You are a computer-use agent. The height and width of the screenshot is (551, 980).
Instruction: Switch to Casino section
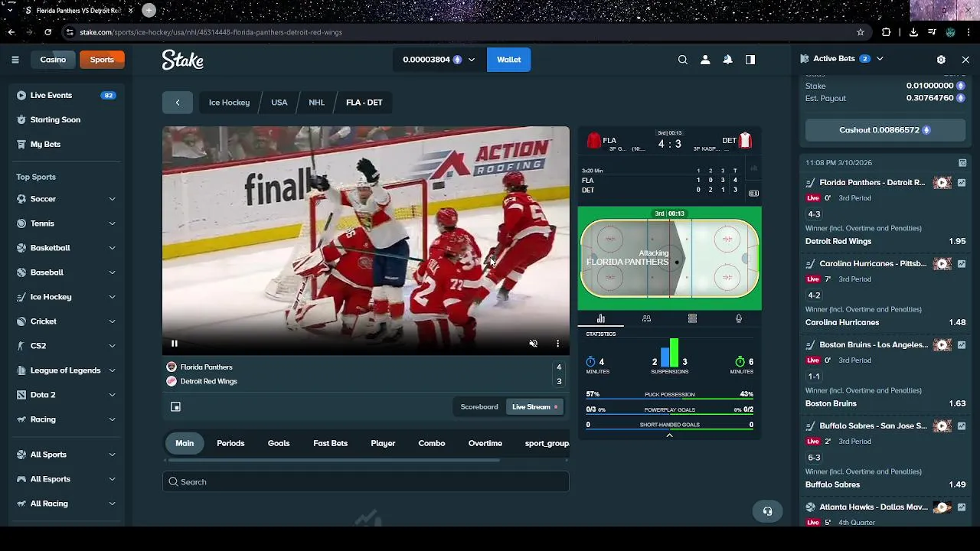[53, 60]
